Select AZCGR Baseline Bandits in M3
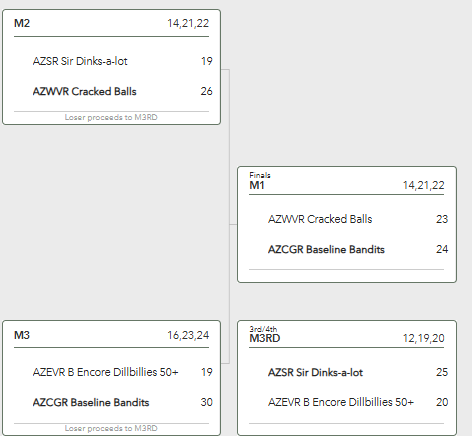 (x=91, y=402)
